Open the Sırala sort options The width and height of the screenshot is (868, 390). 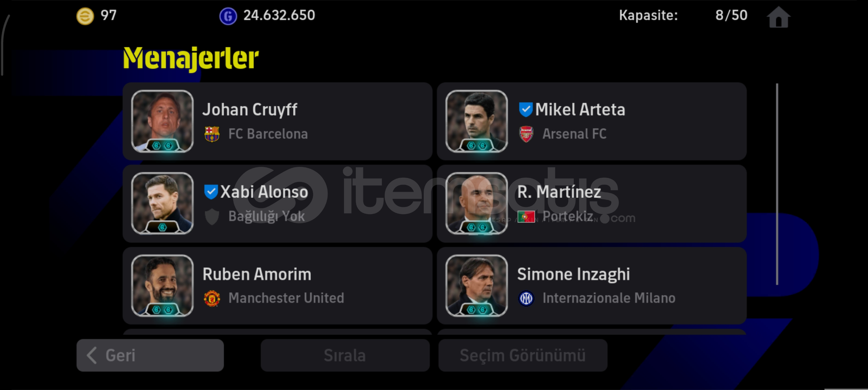(x=345, y=355)
